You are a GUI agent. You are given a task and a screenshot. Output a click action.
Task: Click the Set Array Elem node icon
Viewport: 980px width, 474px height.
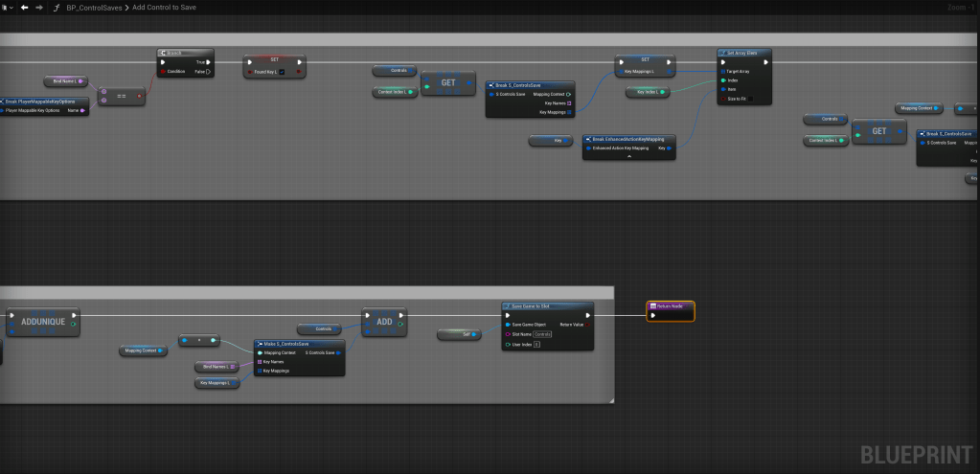point(723,53)
